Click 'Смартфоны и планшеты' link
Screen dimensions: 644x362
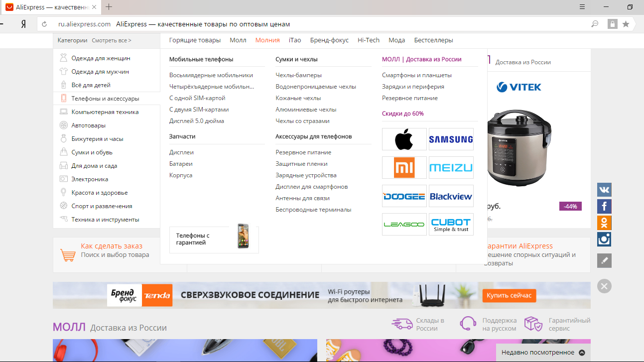(x=417, y=75)
